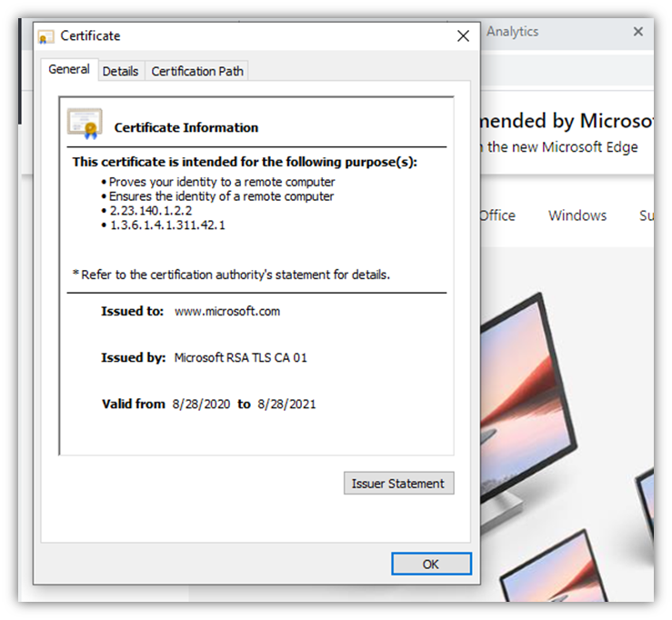Click 'Ensures the identity of a remote computer'
Viewport: 672px width, 620px height.
click(x=221, y=196)
